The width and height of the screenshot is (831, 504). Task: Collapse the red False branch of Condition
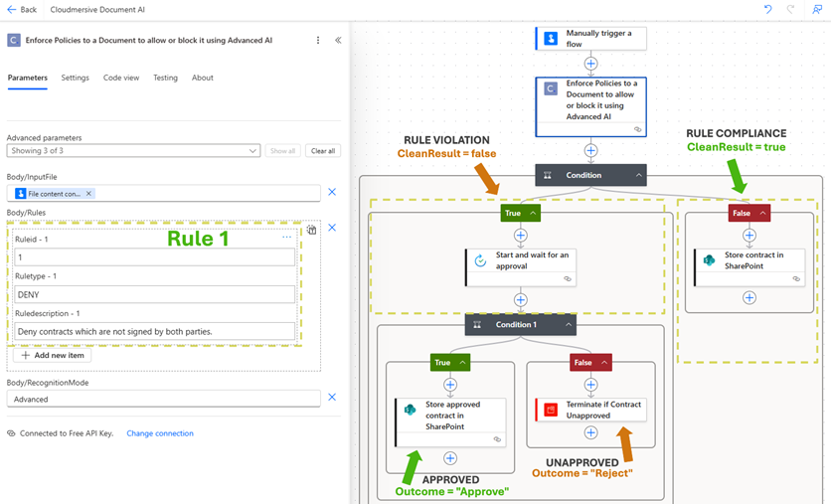(x=763, y=213)
